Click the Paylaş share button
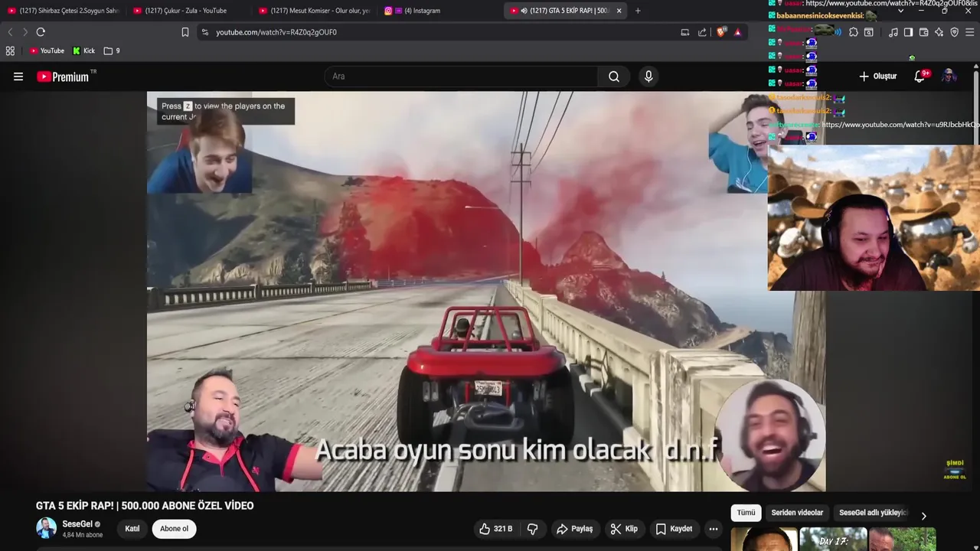The width and height of the screenshot is (980, 551). [x=574, y=529]
